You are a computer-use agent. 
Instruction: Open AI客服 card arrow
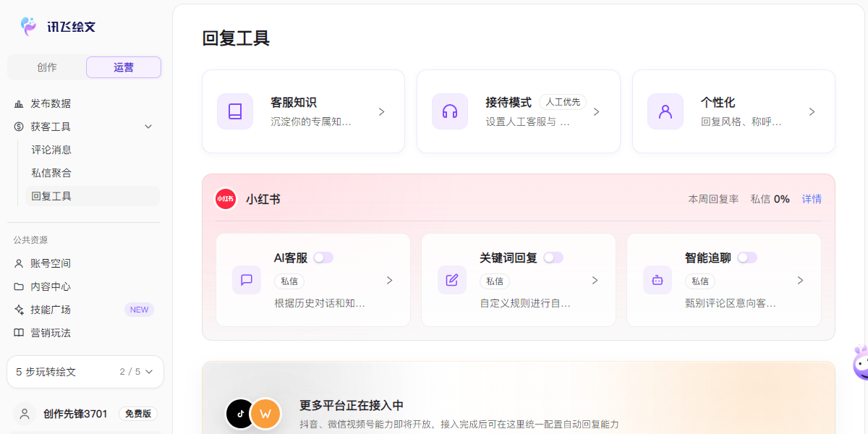(x=390, y=280)
